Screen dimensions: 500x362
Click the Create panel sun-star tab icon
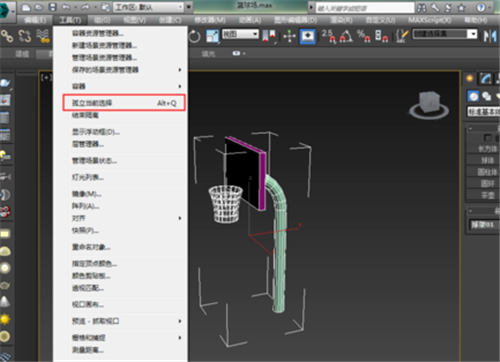(x=470, y=79)
